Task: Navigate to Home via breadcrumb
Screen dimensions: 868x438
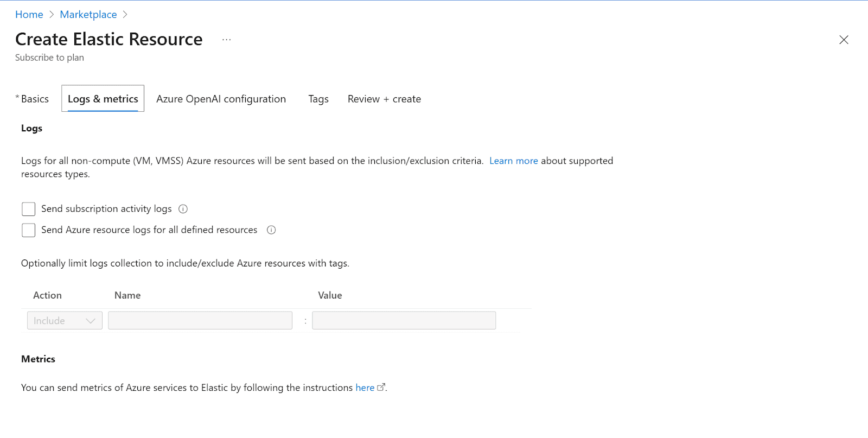Action: click(x=29, y=15)
